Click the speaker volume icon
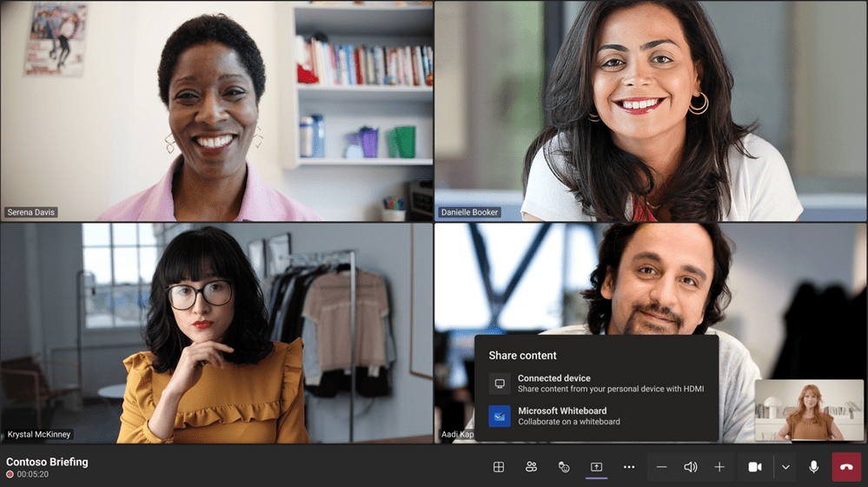868x487 pixels. [690, 467]
